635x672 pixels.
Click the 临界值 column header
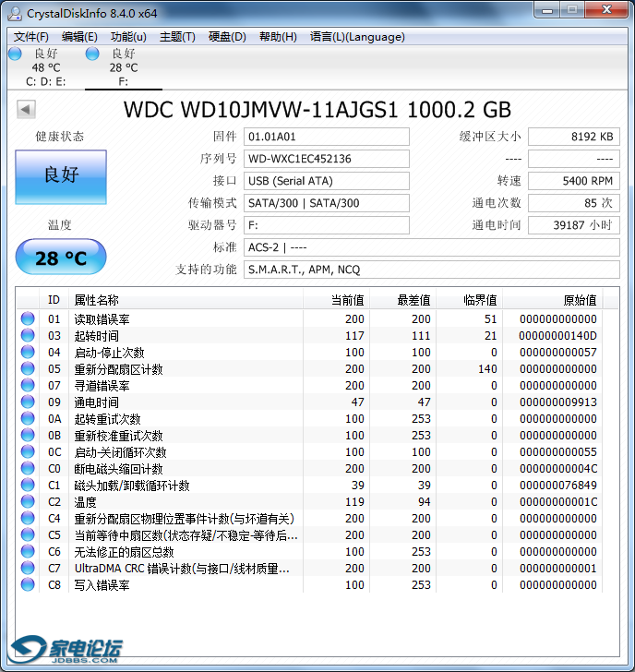pos(469,300)
